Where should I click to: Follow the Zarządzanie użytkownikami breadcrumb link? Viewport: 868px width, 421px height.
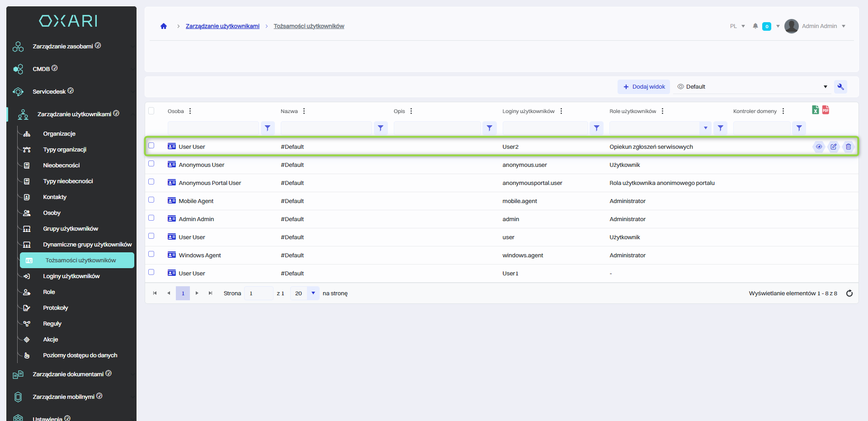click(222, 26)
